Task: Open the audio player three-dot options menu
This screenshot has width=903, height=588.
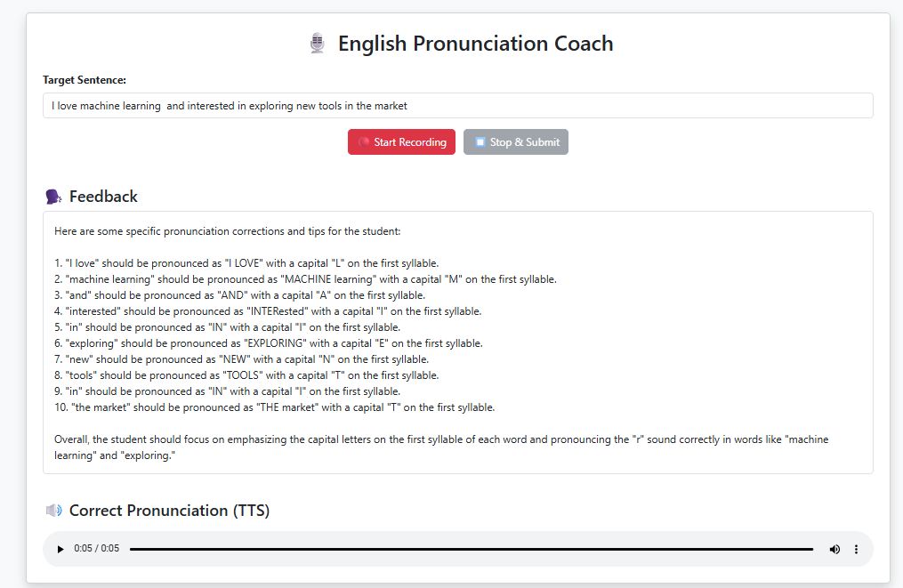Action: 857,550
